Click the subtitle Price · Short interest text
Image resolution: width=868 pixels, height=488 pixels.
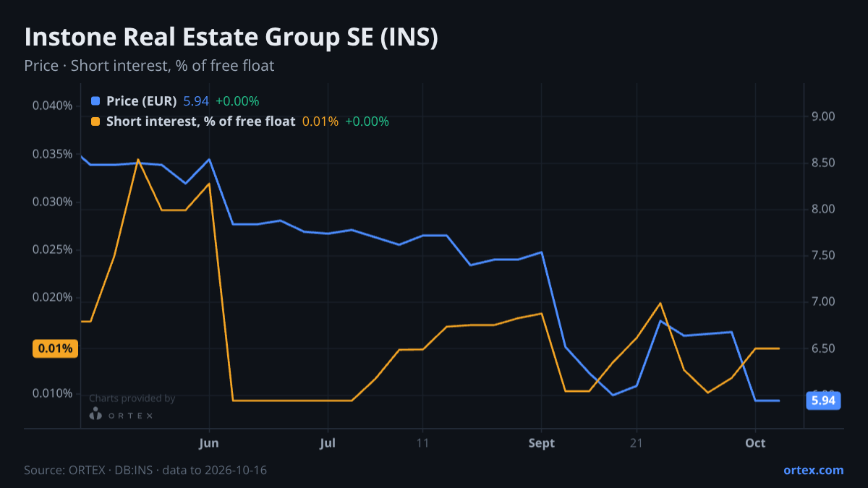point(149,66)
